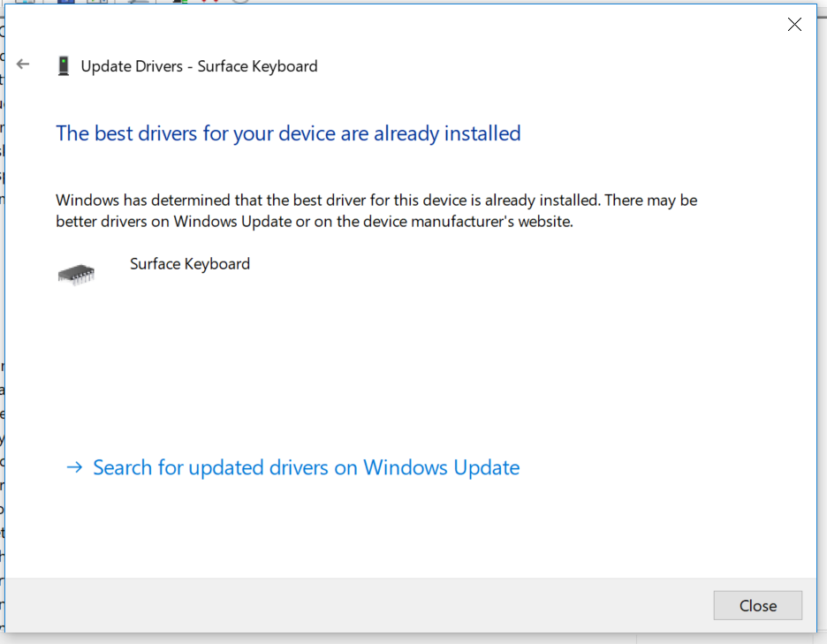Viewport: 827px width, 644px height.
Task: Open Search for updated drivers on Windows Update
Action: tap(305, 467)
